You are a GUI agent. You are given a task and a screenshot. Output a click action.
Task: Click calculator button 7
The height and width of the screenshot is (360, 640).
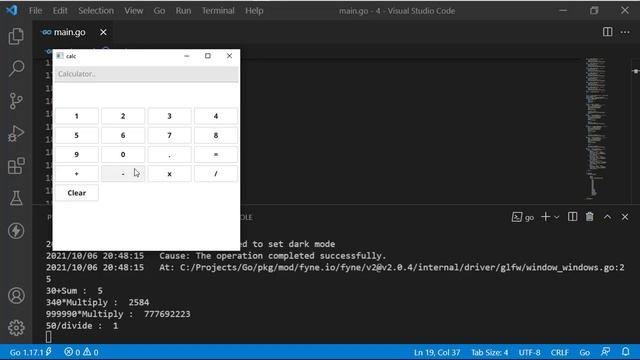169,135
